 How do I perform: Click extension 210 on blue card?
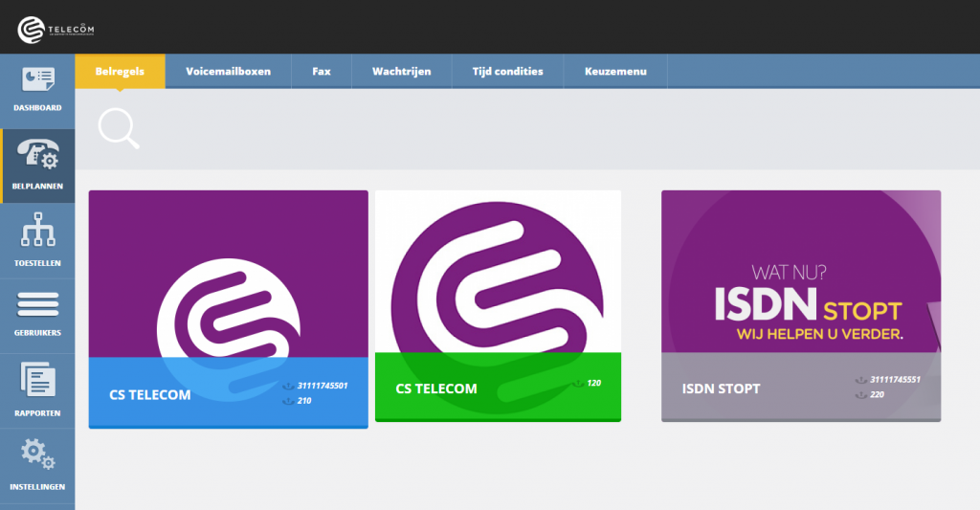point(304,401)
